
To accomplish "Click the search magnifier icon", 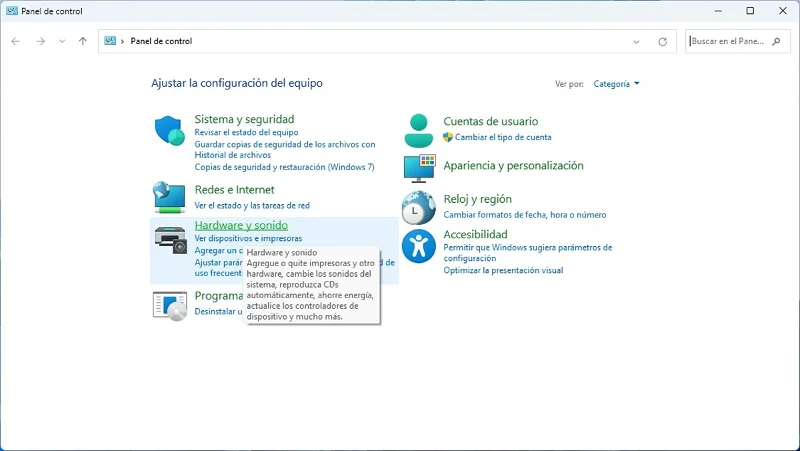I will point(777,41).
